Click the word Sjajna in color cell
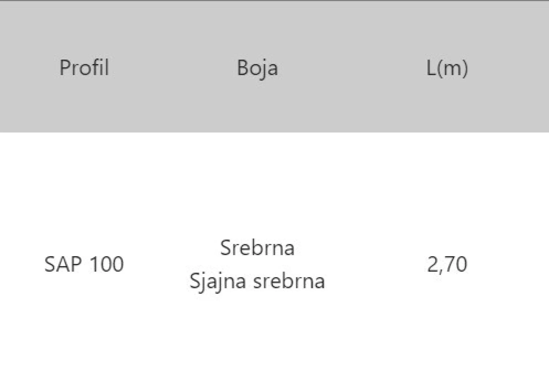 (x=218, y=281)
